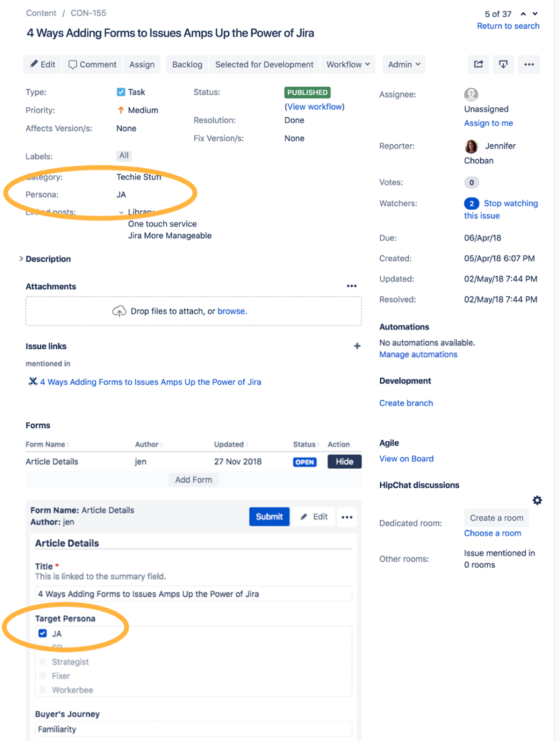Click the 06/Apr/18 due date value

pyautogui.click(x=483, y=238)
